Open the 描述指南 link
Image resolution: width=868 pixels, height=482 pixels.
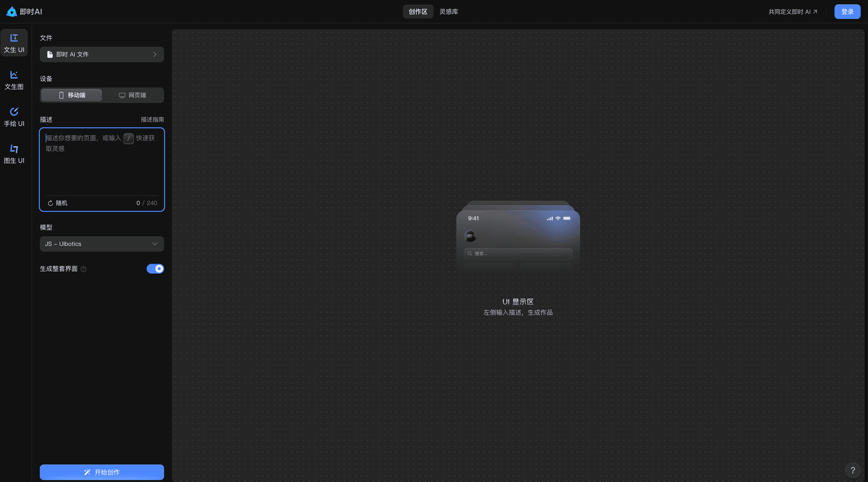(x=152, y=119)
